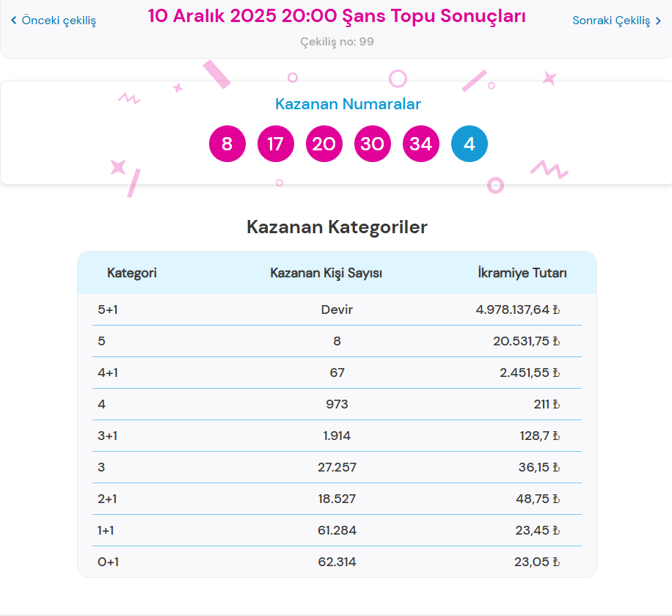The image size is (672, 616).
Task: Expand the 3+1 prize row
Action: click(x=336, y=436)
